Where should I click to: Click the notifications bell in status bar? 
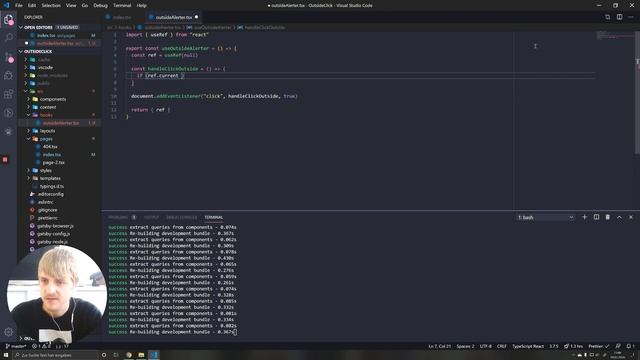point(630,346)
